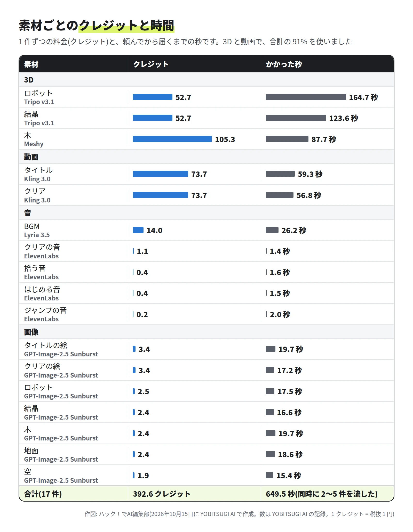Click the タイトル Kling 3.0 row label
This screenshot has width=413, height=532.
(38, 174)
